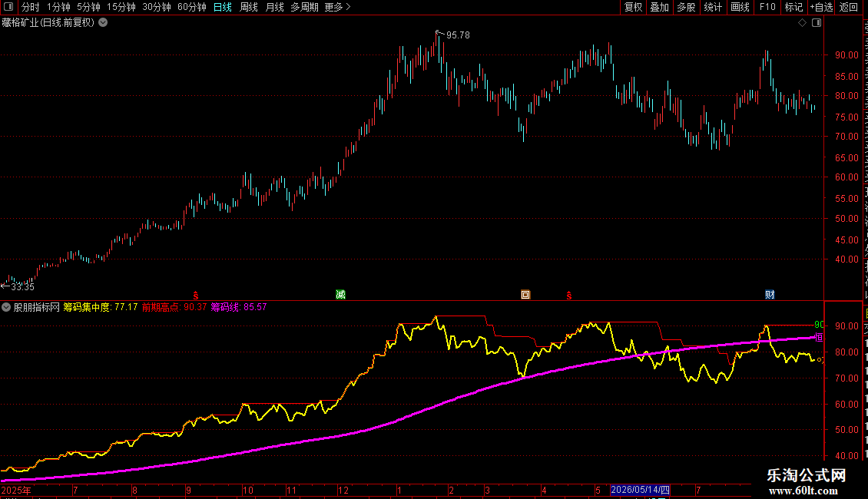Toggle the side panel icon at chart top-right
Image resolution: width=868 pixels, height=499 pixels.
click(x=817, y=23)
